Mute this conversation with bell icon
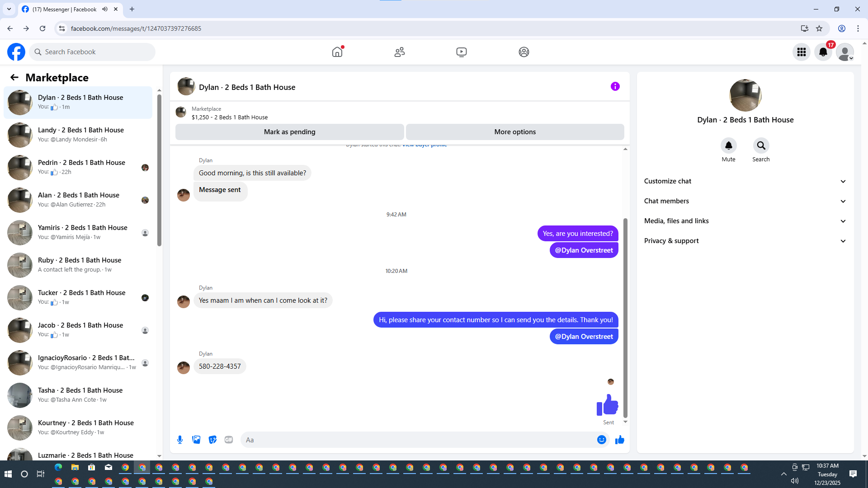Viewport: 868px width, 488px height. click(728, 145)
